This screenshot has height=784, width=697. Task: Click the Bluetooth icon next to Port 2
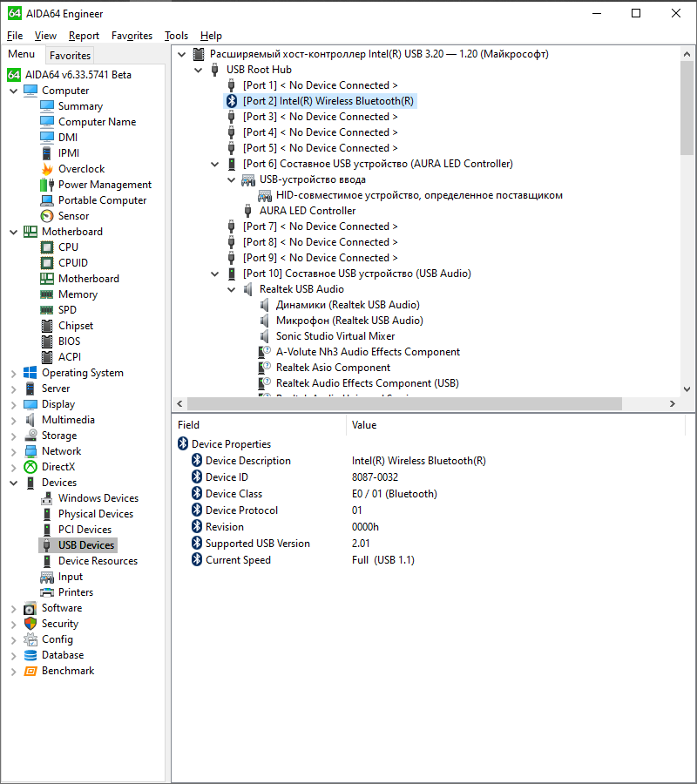click(232, 101)
